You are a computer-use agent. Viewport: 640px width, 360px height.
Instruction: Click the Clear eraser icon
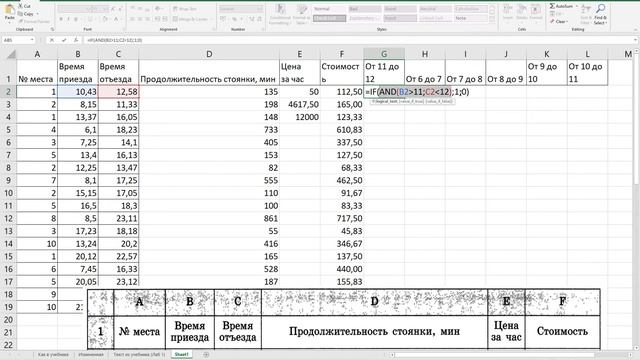coord(552,21)
